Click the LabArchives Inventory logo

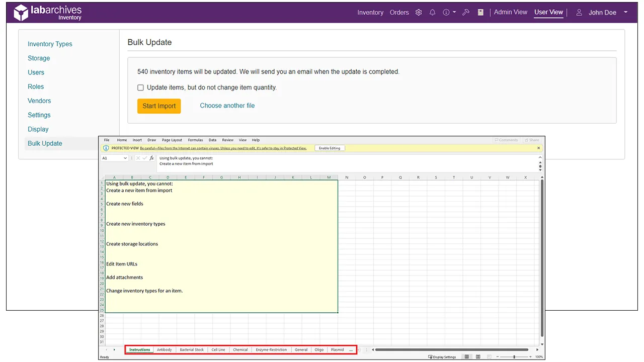click(47, 13)
